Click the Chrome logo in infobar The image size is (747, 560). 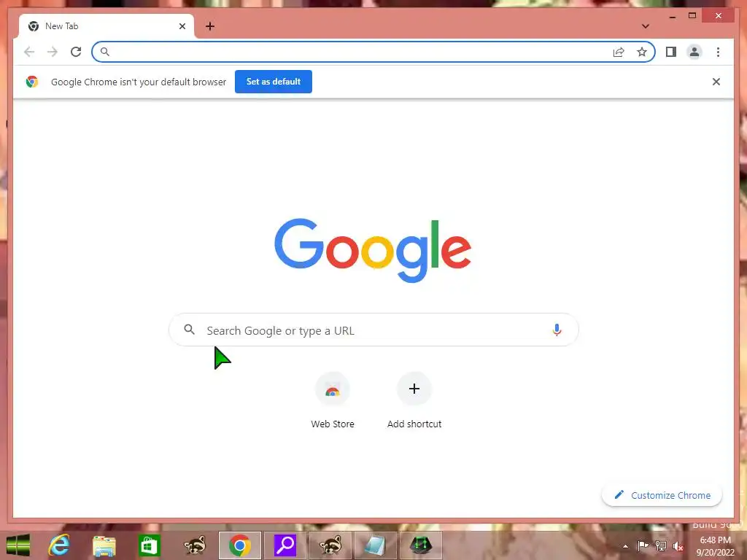(x=32, y=82)
